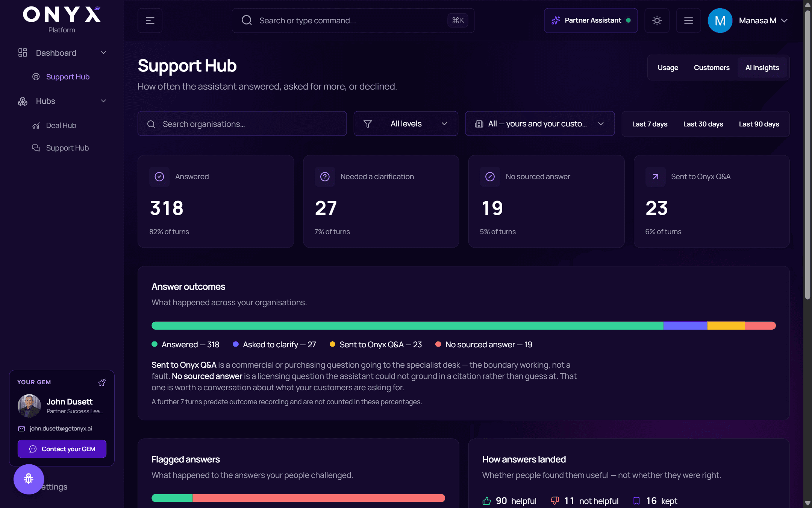Screen dimensions: 812x508
Task: Click john.dusett@getonyx.ai email link
Action: 61,429
